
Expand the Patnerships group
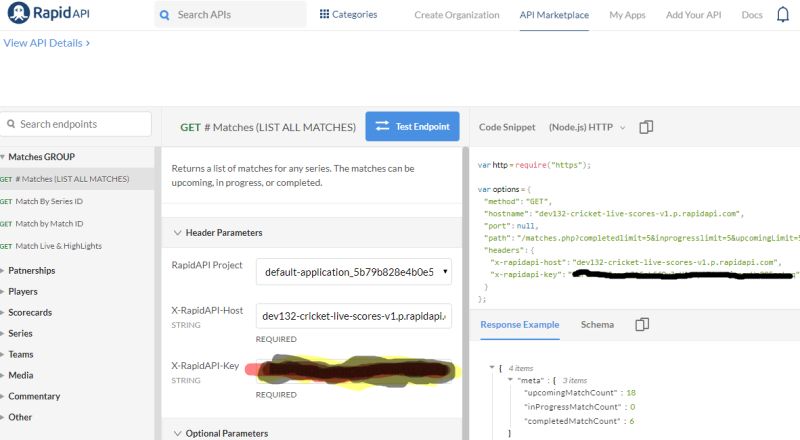pyautogui.click(x=3, y=271)
